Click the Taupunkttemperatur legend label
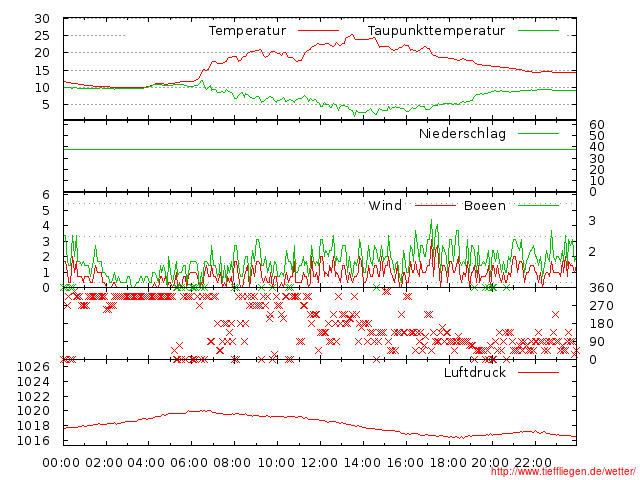This screenshot has height=480, width=640. click(x=436, y=31)
